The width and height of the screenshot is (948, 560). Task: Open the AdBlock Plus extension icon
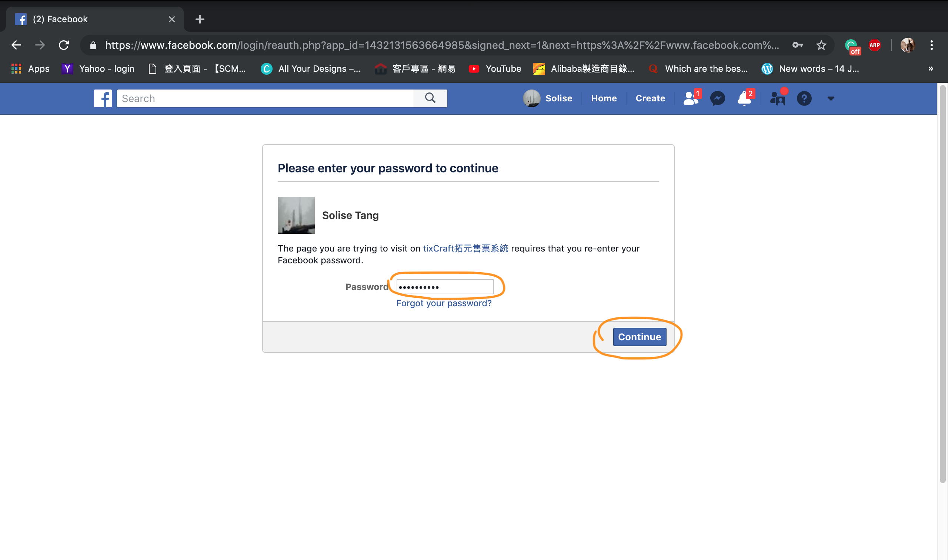point(874,45)
